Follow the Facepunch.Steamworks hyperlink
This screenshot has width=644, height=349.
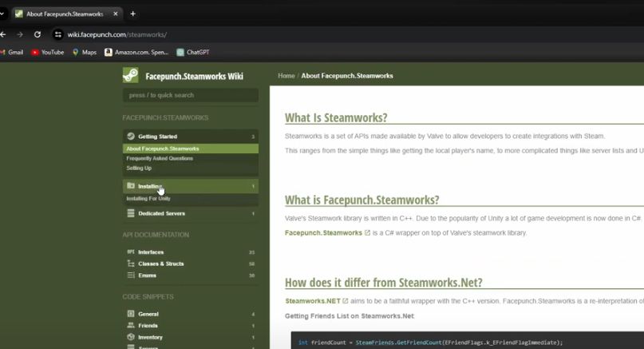click(323, 232)
